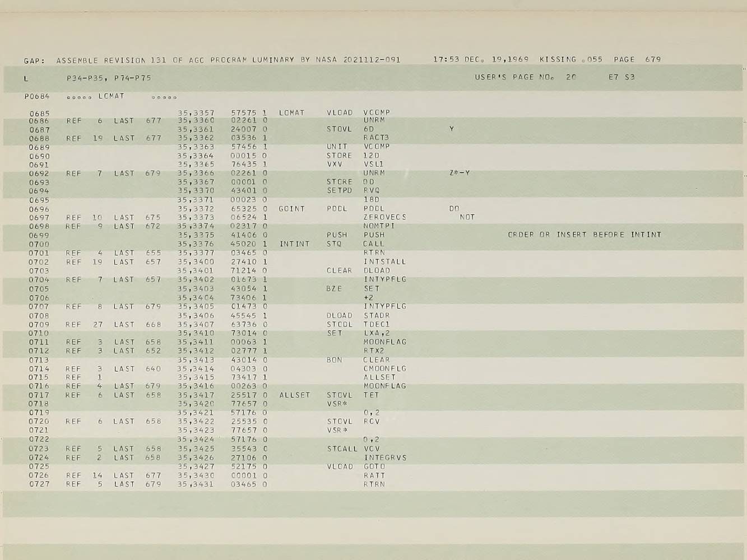This screenshot has height=560, width=747.
Task: Select the 'BON' opcode on line 0713
Action: [335, 360]
